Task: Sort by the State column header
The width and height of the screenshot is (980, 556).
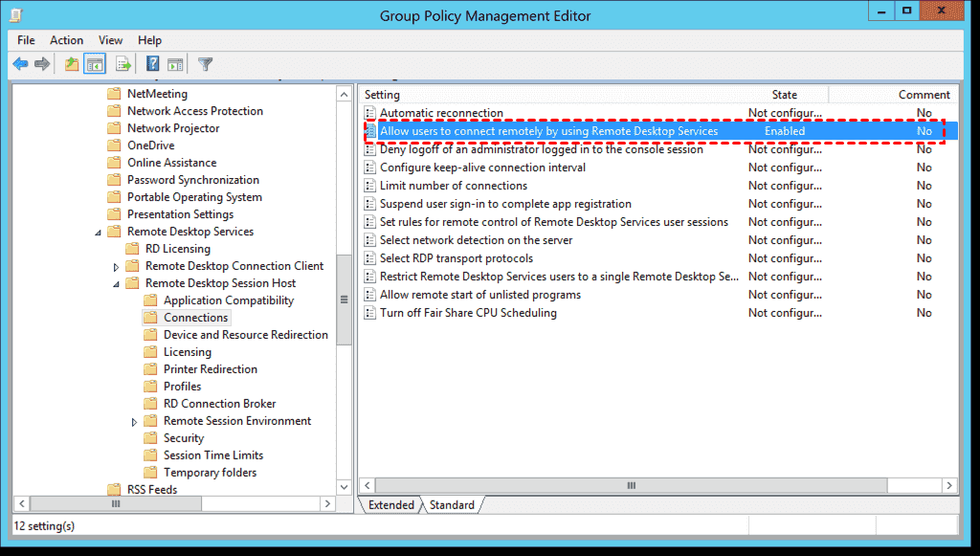Action: coord(784,95)
